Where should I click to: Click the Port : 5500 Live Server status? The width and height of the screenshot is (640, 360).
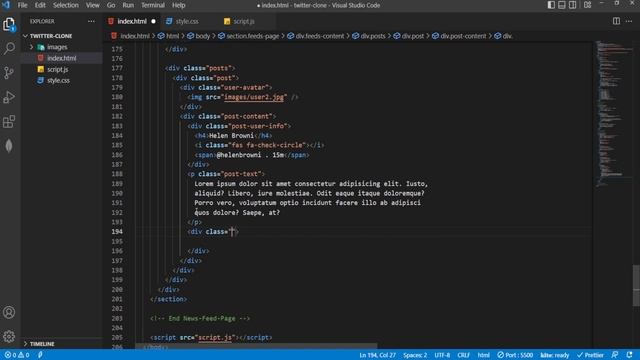click(515, 355)
